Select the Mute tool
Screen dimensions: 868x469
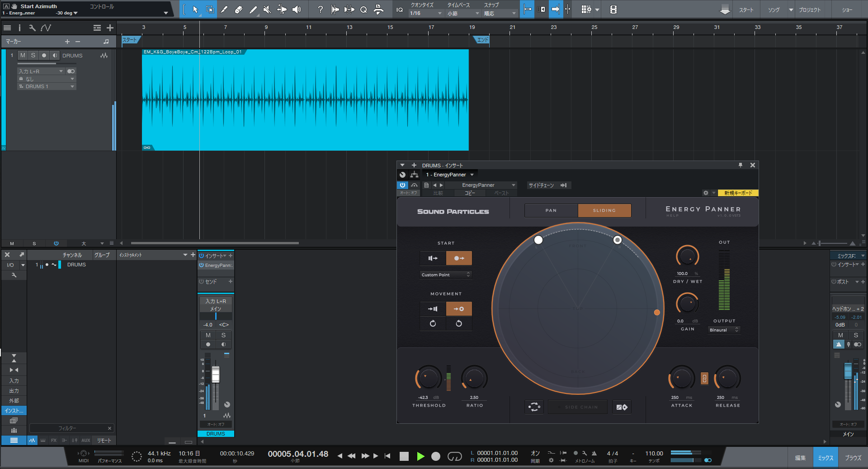point(267,9)
